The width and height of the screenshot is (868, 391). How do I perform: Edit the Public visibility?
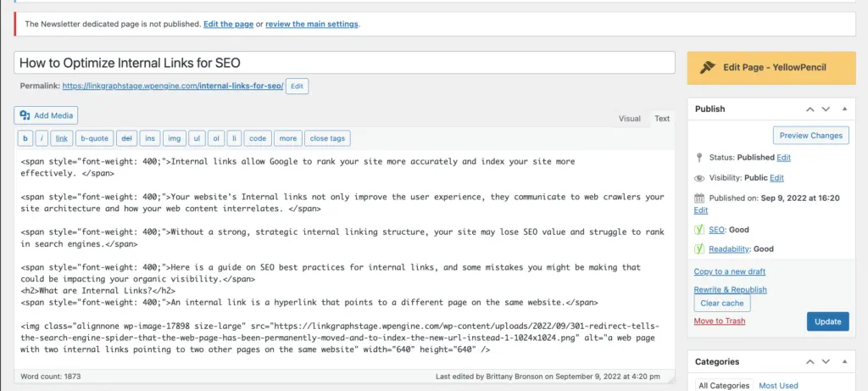click(776, 178)
